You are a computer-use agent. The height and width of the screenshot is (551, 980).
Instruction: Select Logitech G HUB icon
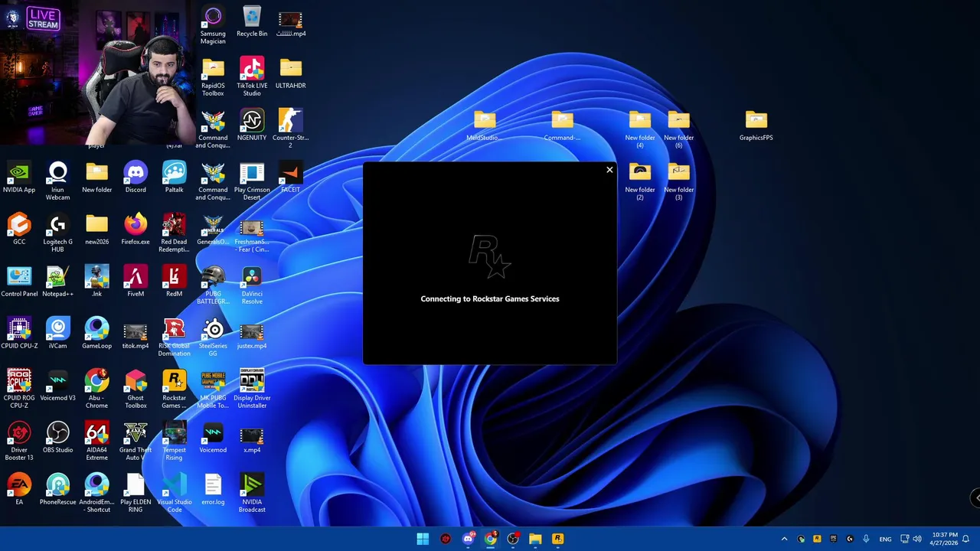pyautogui.click(x=57, y=233)
